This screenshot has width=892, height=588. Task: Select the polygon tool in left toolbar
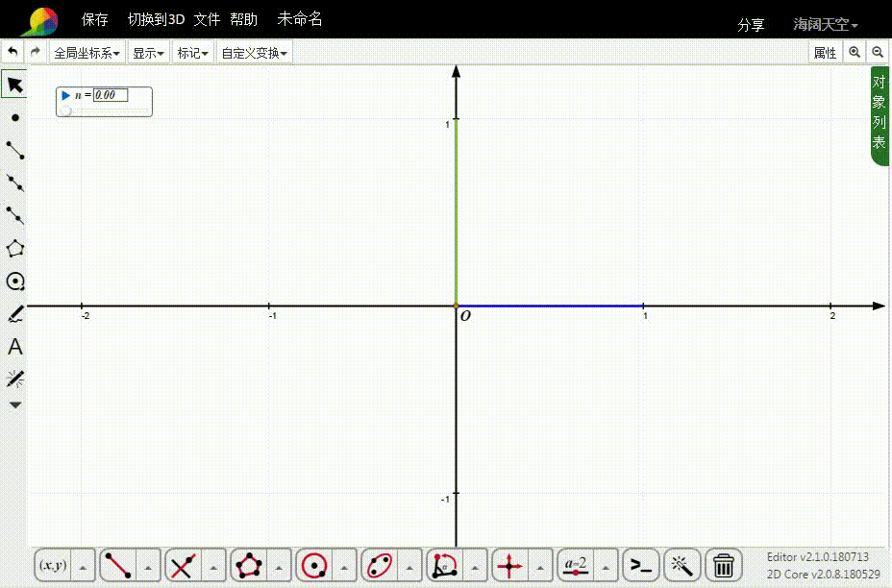click(x=15, y=249)
